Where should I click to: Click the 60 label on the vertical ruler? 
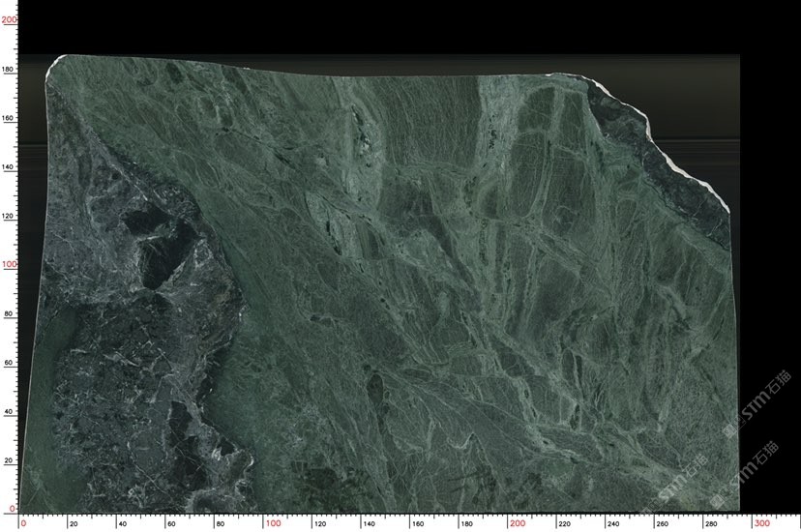9,362
